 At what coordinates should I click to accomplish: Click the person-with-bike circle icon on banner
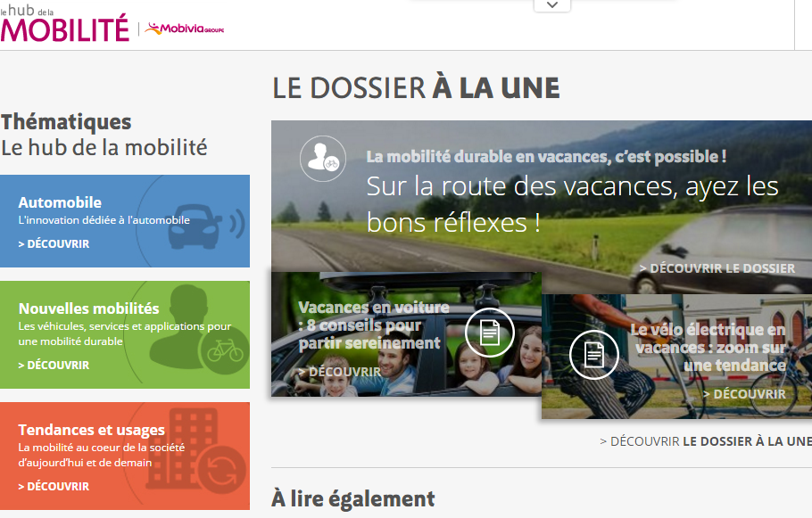pyautogui.click(x=323, y=159)
